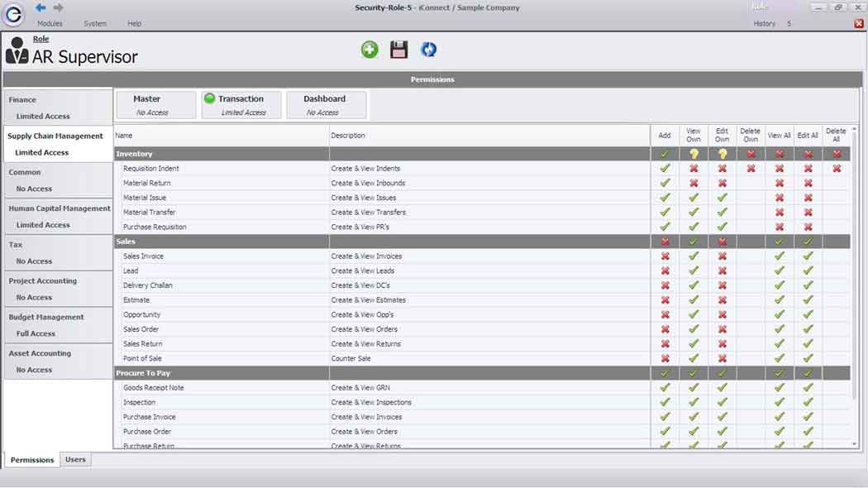This screenshot has width=868, height=488.
Task: Click the forward navigation arrow
Action: [x=58, y=7]
